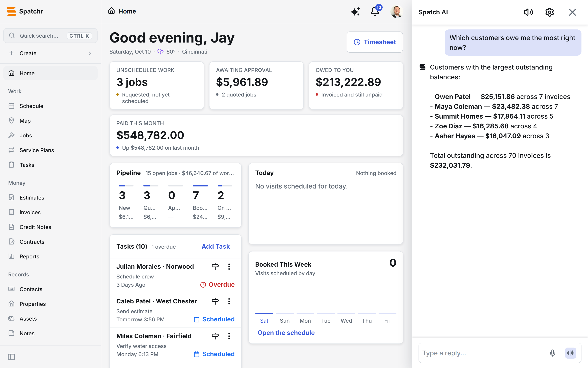This screenshot has width=588, height=368.
Task: Open more options for Caleb Patel task
Action: [229, 301]
